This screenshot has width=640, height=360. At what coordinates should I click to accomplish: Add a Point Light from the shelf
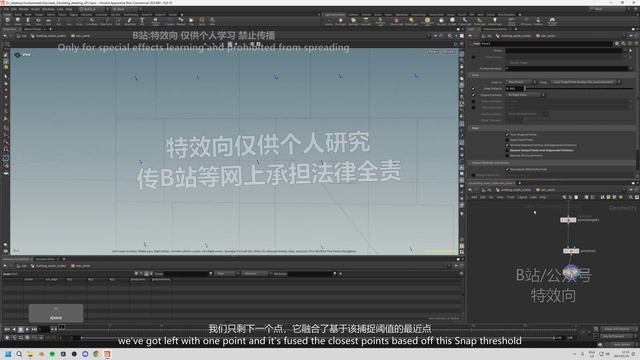(341, 21)
